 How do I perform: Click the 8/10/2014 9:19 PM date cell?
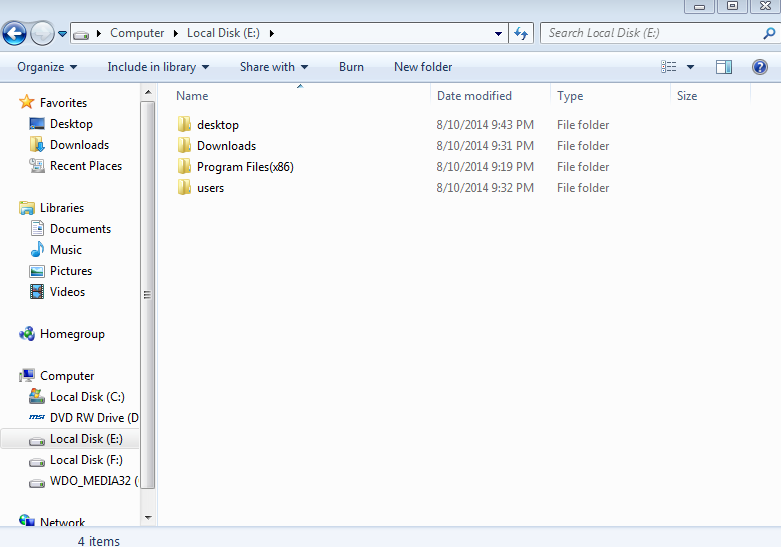coord(485,166)
